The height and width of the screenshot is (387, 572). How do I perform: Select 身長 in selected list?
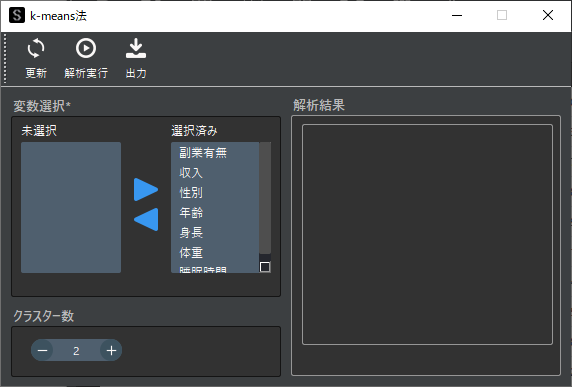click(x=215, y=232)
